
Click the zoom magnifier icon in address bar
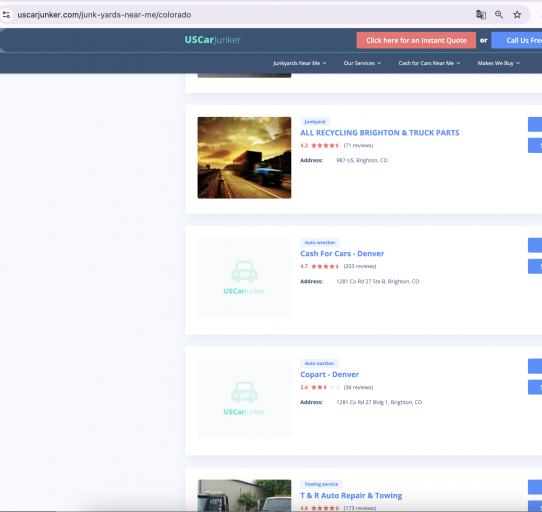(x=499, y=15)
